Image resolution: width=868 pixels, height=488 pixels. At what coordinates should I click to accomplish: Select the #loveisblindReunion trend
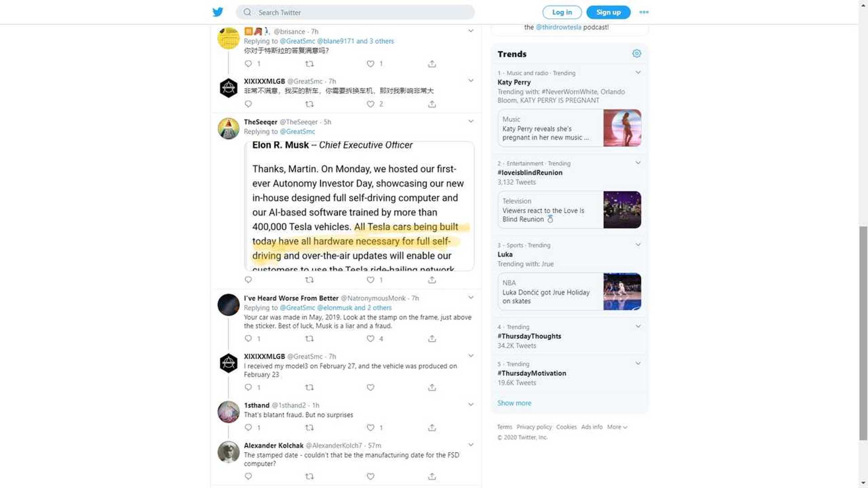pos(530,173)
